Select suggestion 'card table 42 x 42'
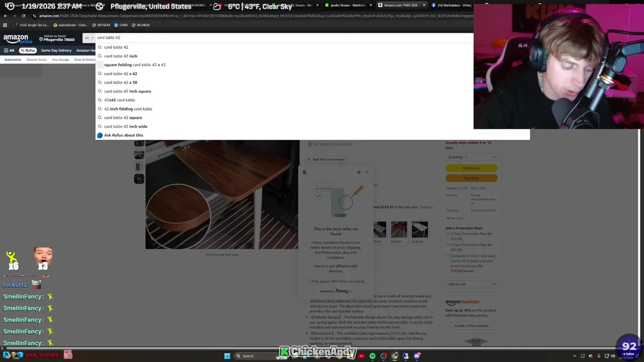 point(121,73)
